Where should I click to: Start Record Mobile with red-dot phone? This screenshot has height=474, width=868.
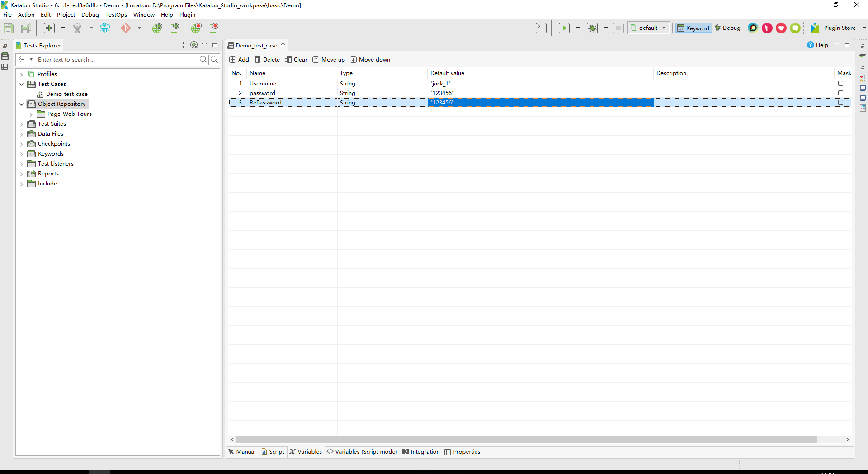tap(214, 28)
